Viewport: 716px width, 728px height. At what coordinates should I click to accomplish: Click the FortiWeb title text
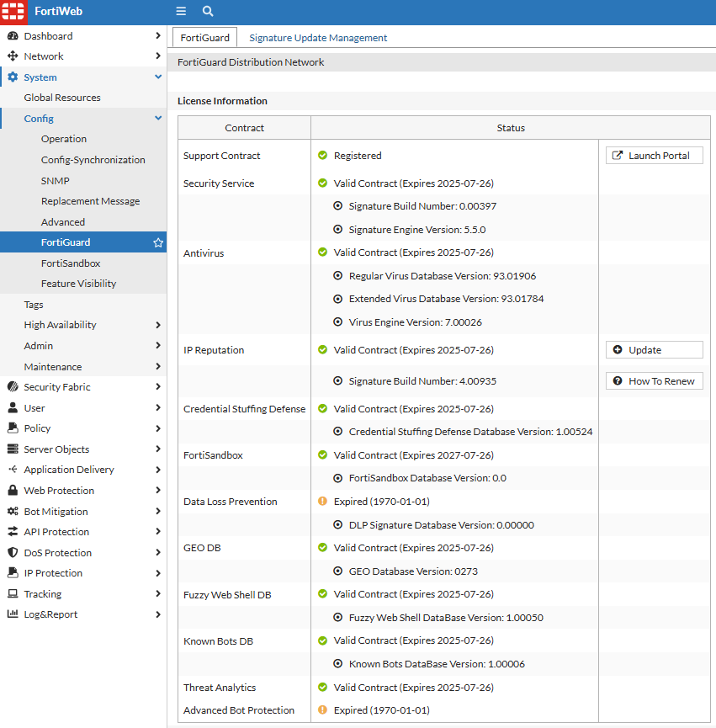click(58, 11)
